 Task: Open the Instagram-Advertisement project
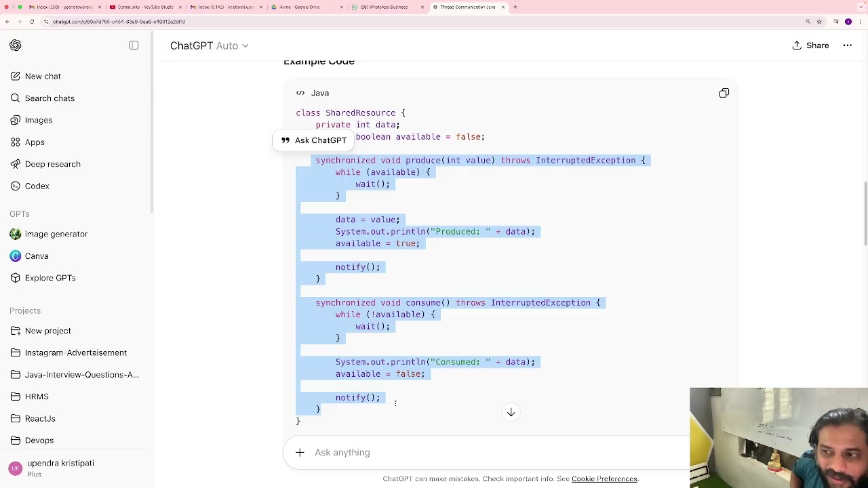(76, 352)
